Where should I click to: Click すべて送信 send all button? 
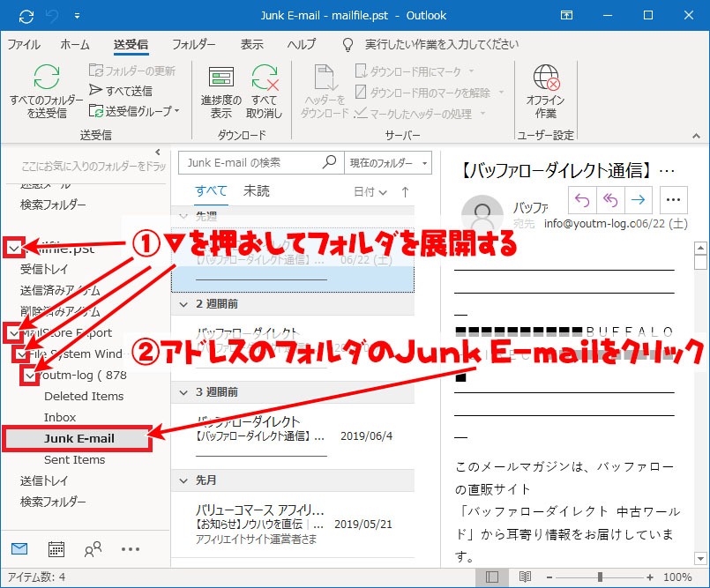121,91
